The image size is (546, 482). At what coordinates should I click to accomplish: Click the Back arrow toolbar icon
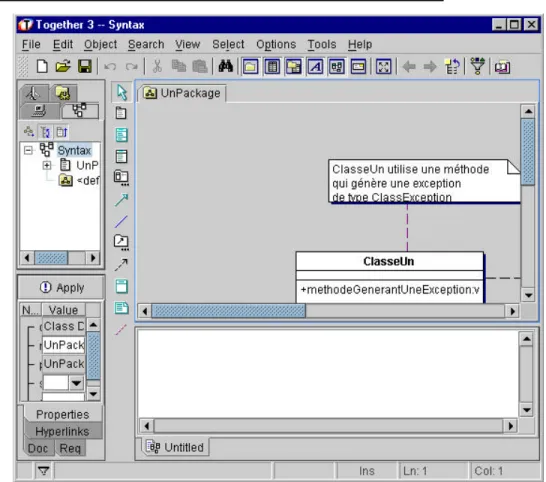pos(409,67)
